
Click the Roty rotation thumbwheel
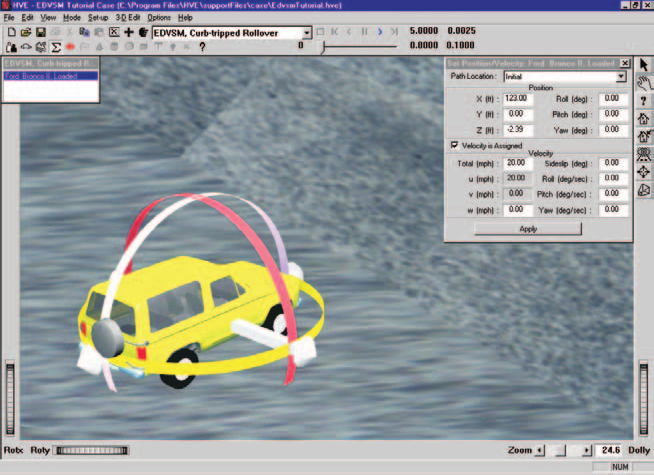click(92, 450)
